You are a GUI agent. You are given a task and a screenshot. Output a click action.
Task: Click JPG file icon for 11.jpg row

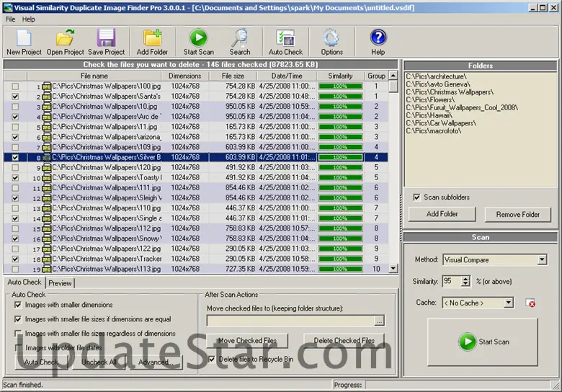pyautogui.click(x=47, y=127)
